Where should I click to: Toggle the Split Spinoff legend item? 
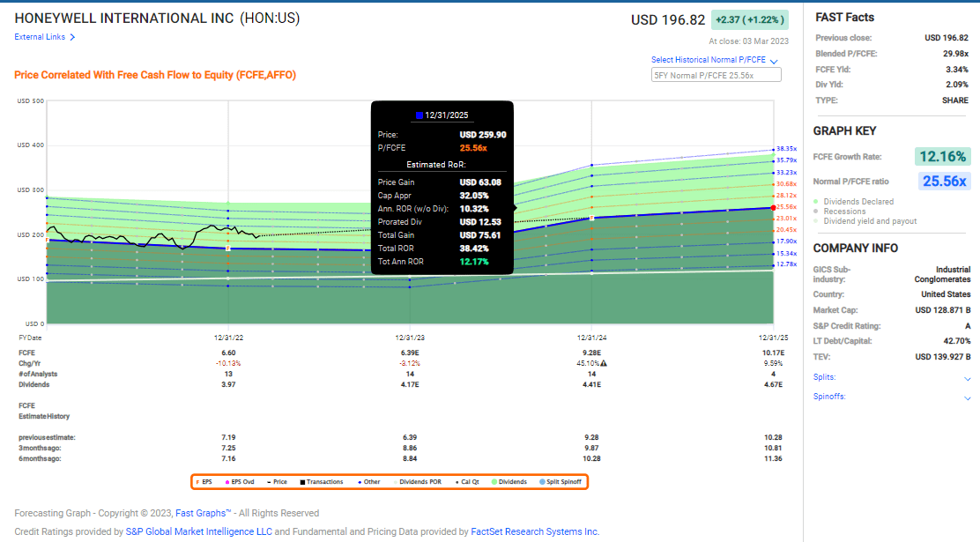[561, 482]
